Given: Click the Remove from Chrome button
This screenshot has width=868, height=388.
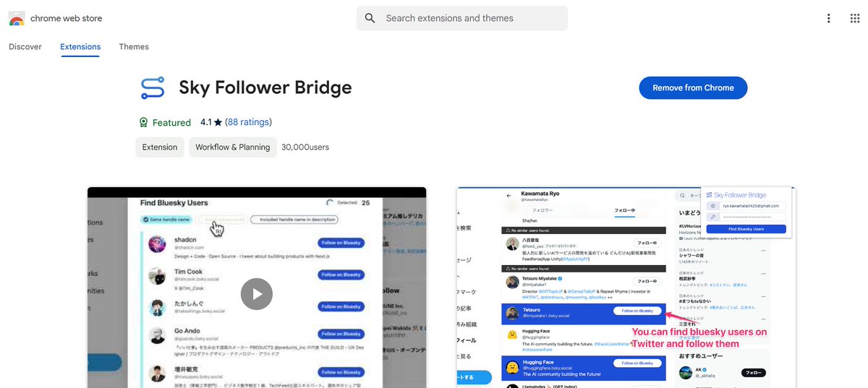Looking at the screenshot, I should [693, 87].
